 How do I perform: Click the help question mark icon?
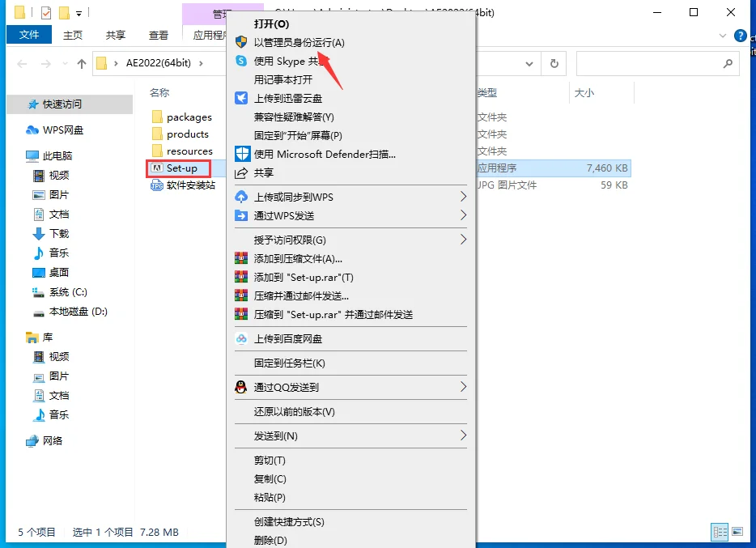click(740, 35)
